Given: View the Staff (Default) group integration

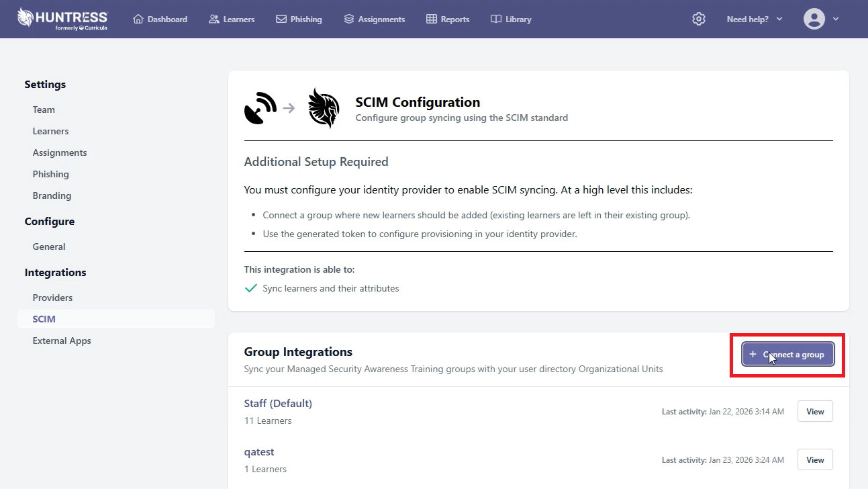Looking at the screenshot, I should [815, 412].
